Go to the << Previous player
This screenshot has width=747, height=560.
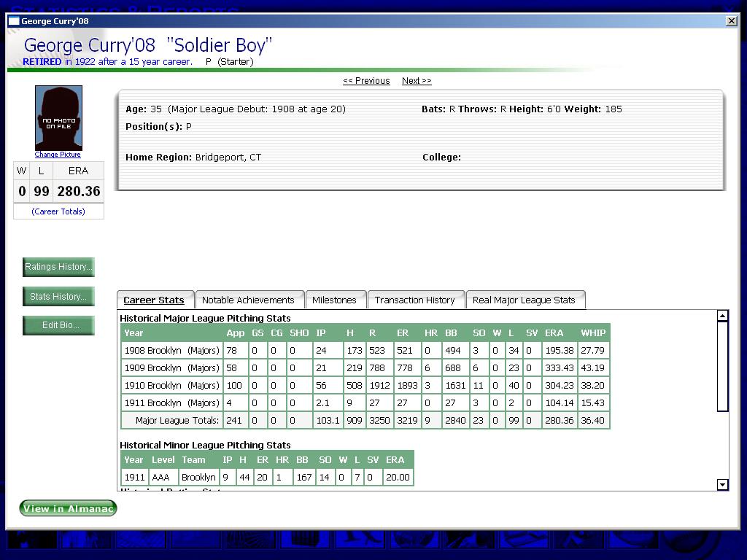tap(366, 81)
